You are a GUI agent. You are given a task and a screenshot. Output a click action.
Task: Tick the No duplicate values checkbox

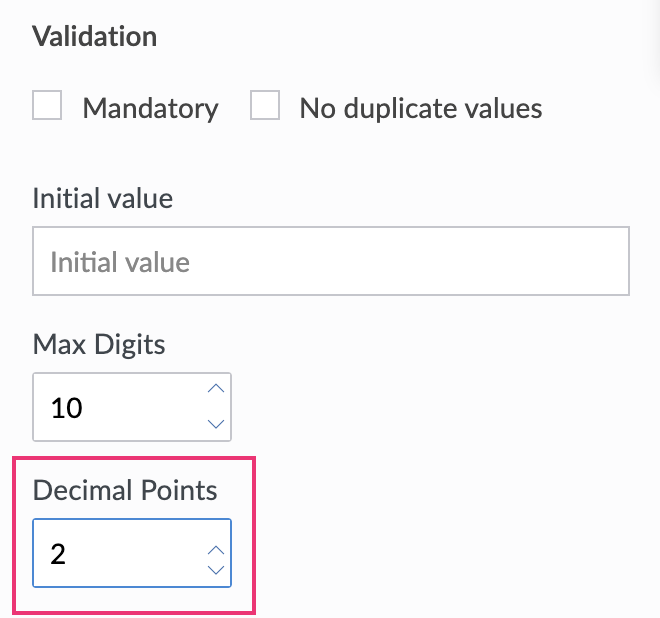(265, 106)
